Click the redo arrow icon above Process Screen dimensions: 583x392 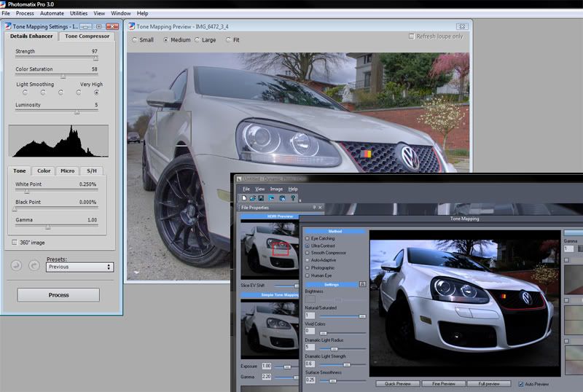point(34,265)
